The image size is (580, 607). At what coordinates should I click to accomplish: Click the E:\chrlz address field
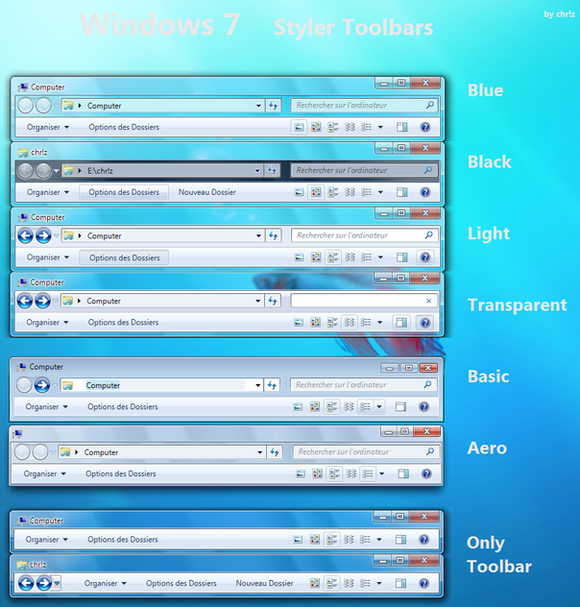point(162,170)
